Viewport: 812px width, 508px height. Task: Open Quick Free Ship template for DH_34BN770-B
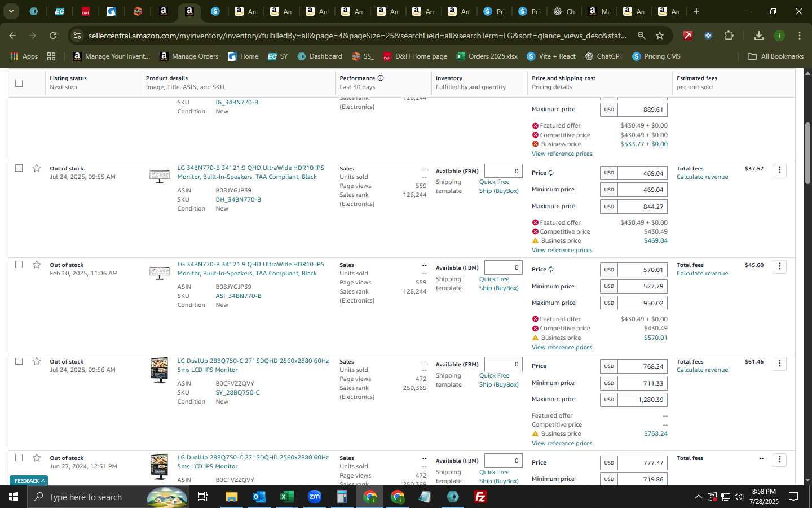click(x=498, y=186)
